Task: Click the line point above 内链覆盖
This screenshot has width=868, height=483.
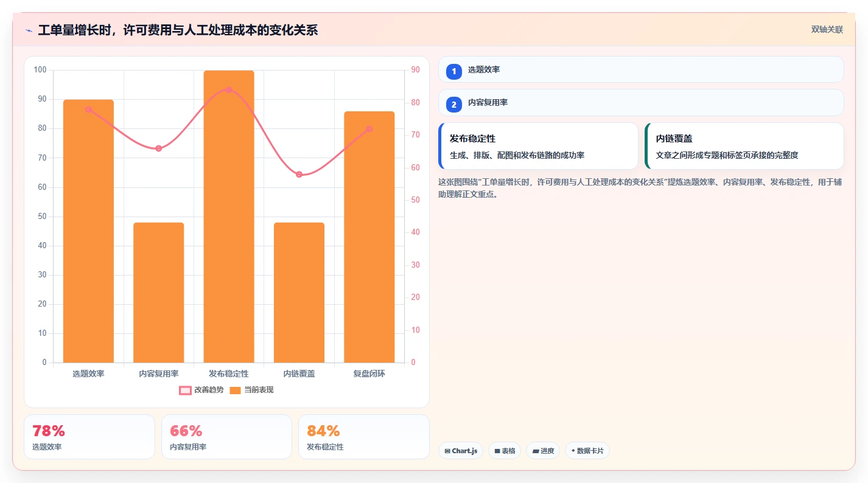Action: coord(299,175)
